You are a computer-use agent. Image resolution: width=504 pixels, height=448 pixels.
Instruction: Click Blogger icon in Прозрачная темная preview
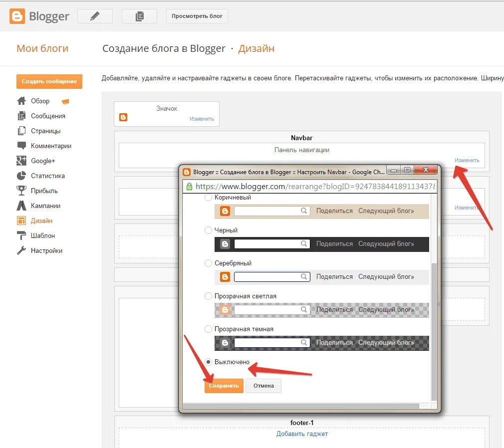[x=225, y=343]
